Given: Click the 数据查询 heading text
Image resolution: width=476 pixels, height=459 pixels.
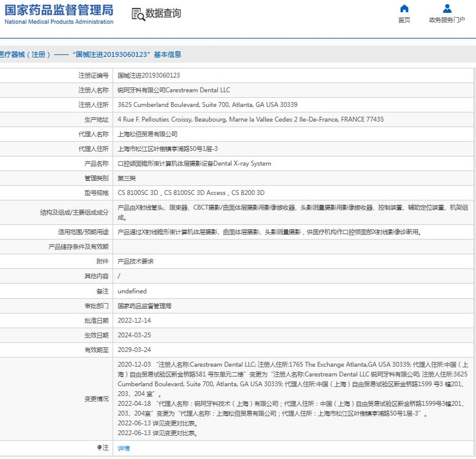Looking at the screenshot, I should click(163, 13).
